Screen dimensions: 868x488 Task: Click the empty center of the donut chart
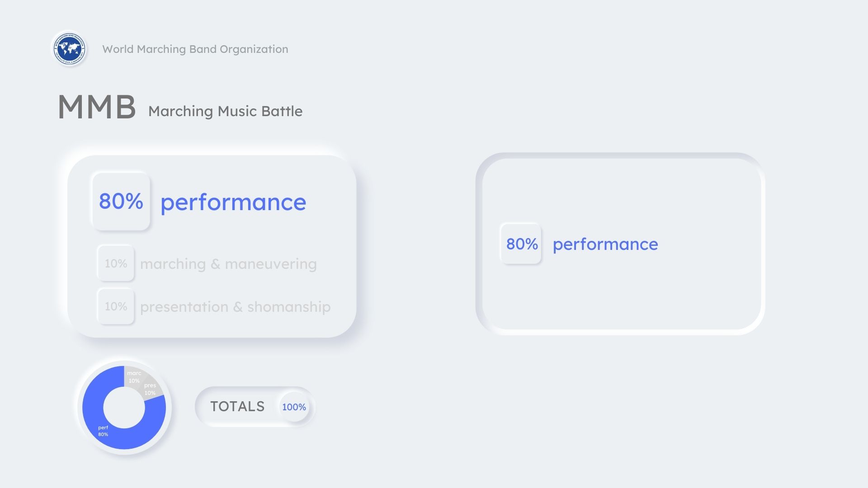124,408
